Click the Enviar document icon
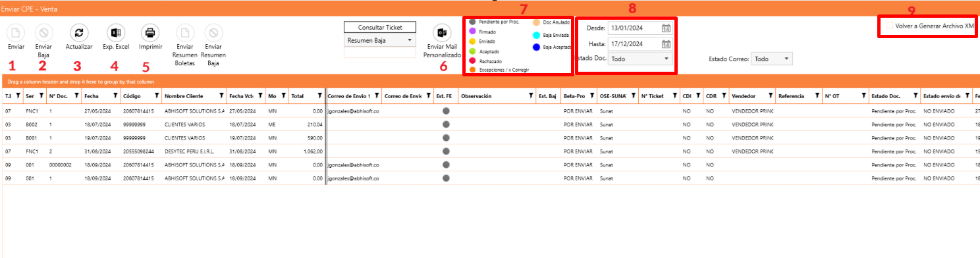The height and width of the screenshot is (258, 980). click(x=16, y=32)
